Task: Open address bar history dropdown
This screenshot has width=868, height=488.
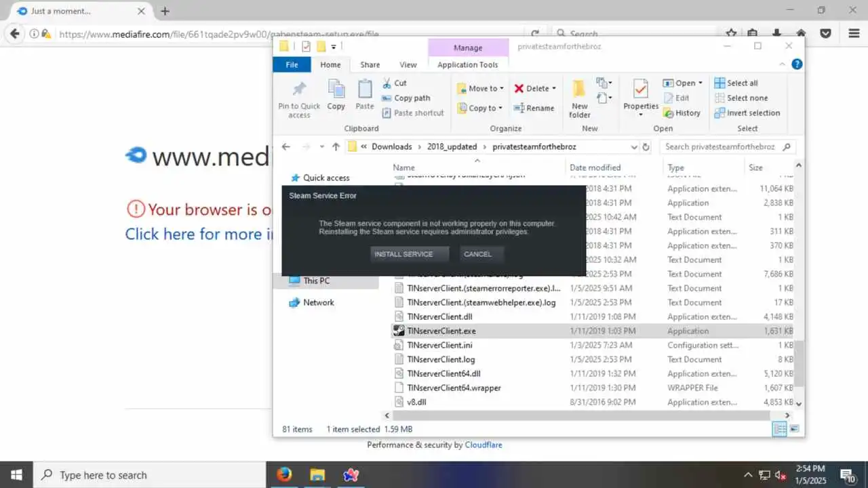Action: pos(634,146)
